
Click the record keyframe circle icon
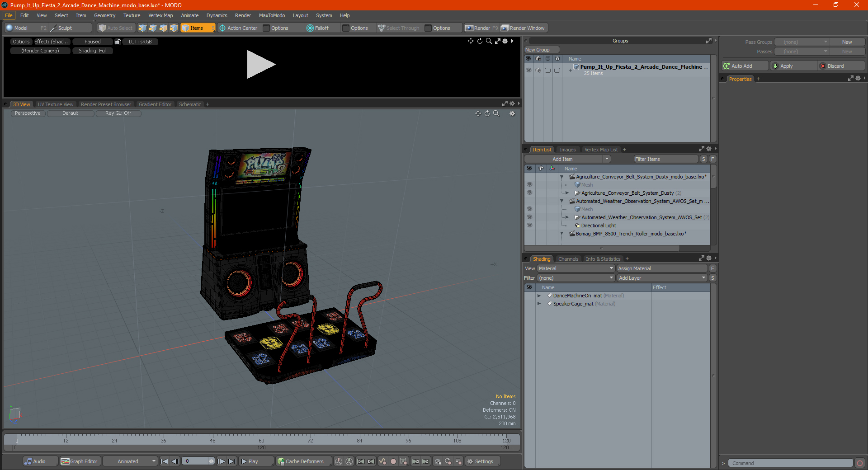(393, 461)
